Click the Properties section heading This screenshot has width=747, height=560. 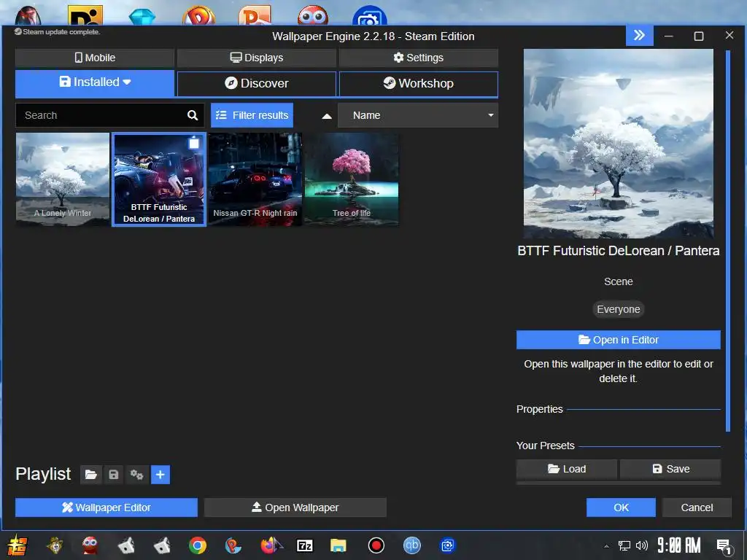[x=540, y=410]
